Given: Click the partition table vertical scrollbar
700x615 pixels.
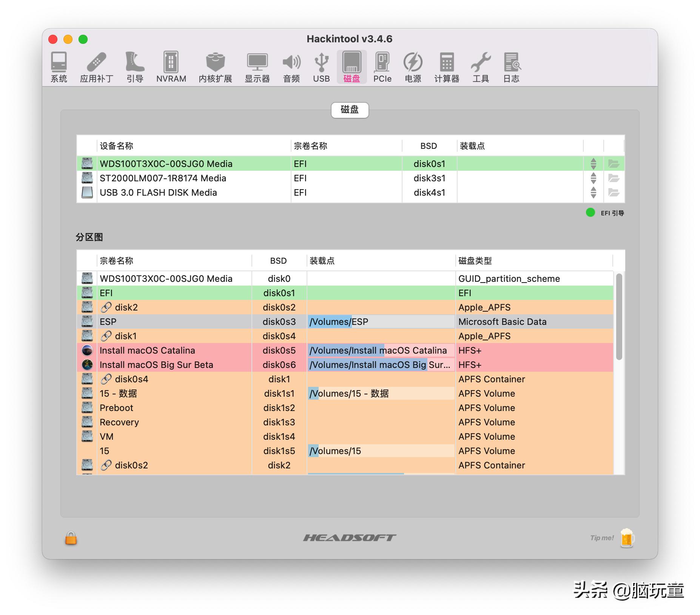Looking at the screenshot, I should (619, 317).
